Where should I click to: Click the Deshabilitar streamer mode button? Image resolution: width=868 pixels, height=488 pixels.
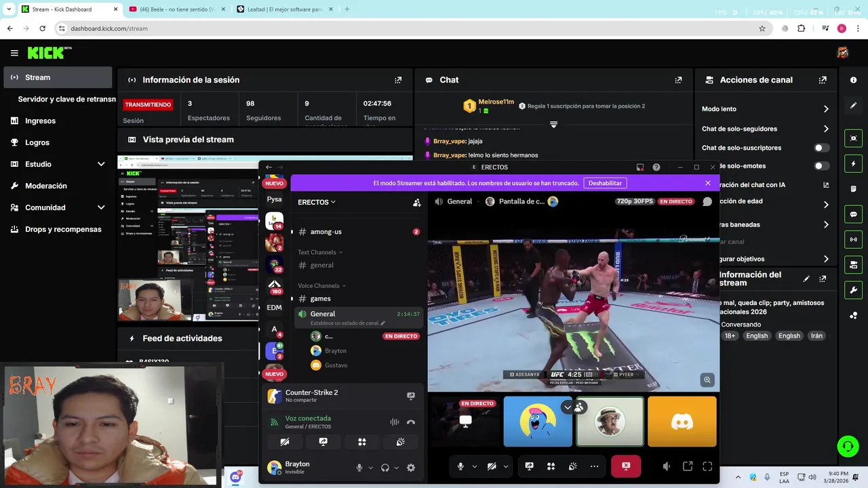point(605,183)
